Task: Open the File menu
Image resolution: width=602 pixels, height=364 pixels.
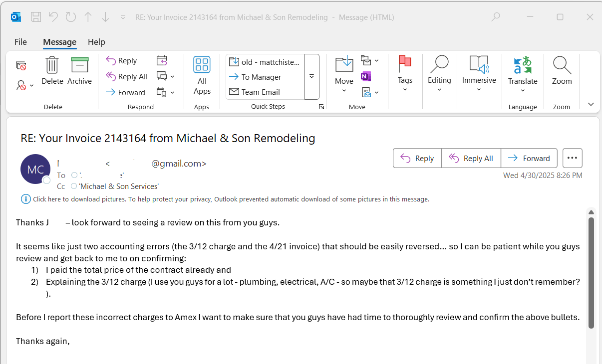Action: coord(20,42)
